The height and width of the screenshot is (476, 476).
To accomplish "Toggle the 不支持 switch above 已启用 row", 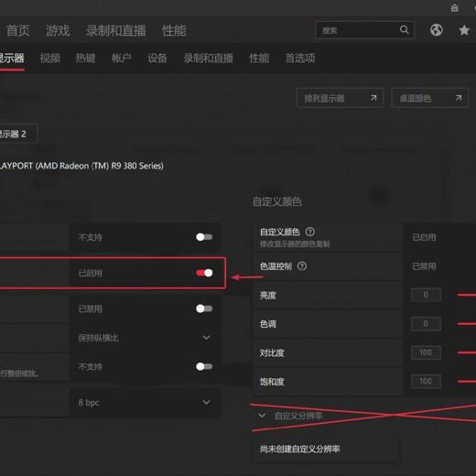I will pos(204,237).
